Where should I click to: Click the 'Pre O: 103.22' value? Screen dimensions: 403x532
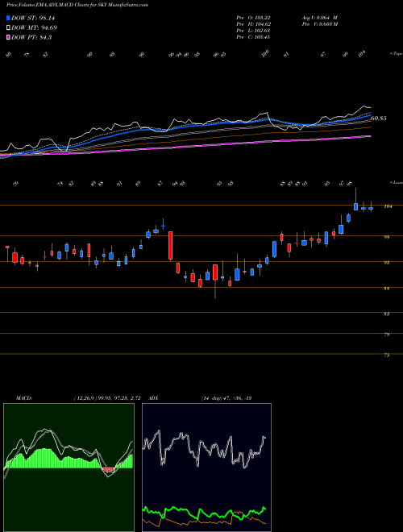(x=253, y=18)
